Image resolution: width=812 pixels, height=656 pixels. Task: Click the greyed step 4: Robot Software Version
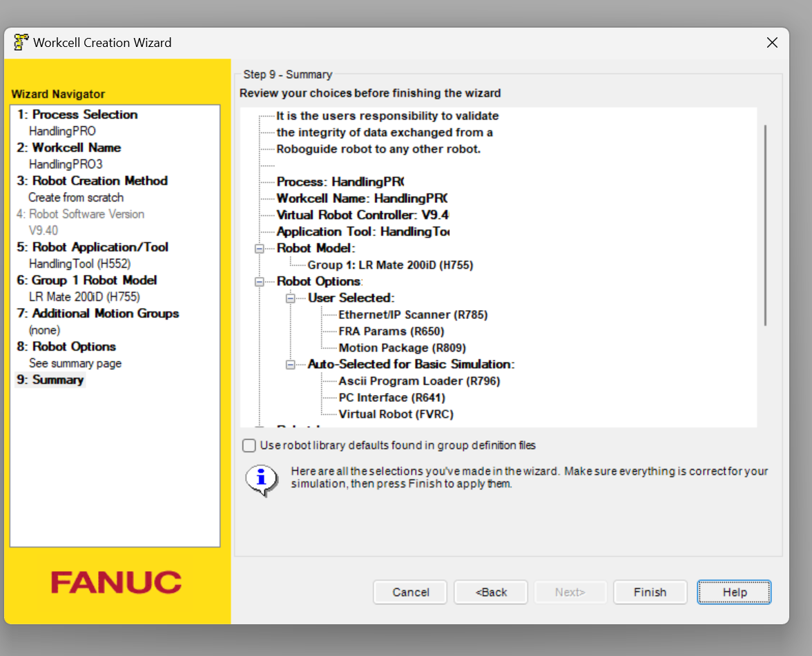point(80,214)
